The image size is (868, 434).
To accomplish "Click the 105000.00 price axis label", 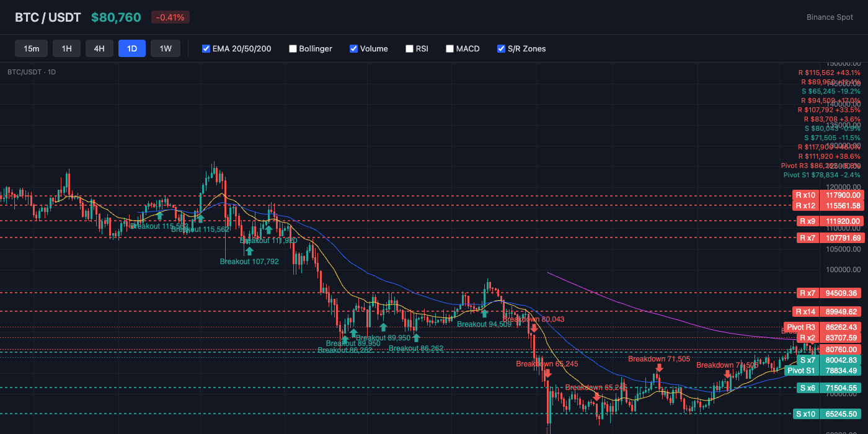I will [842, 249].
